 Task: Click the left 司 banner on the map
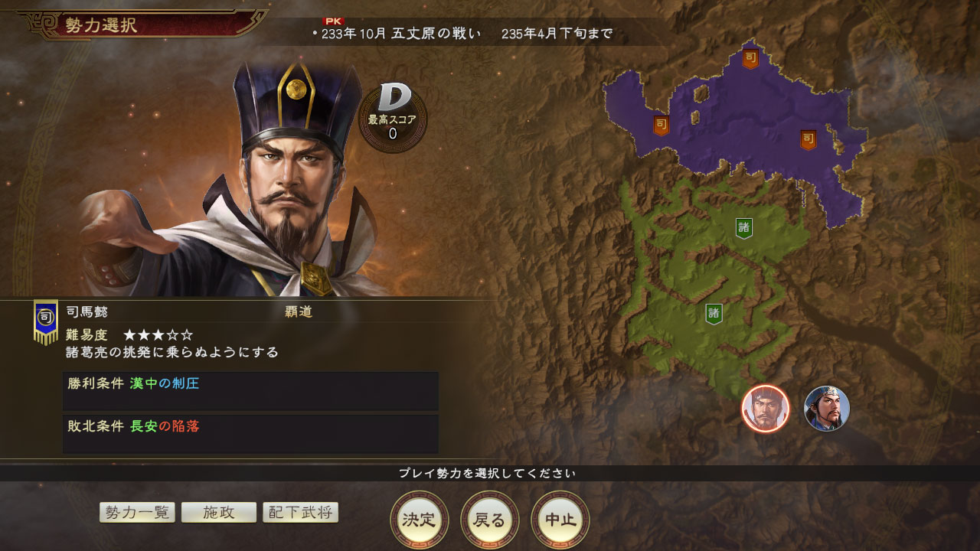click(661, 126)
